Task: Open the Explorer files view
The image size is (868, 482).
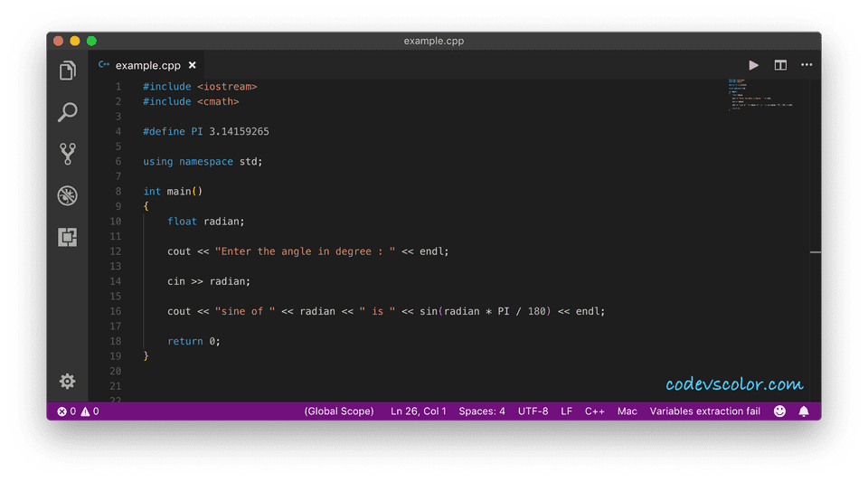Action: (x=68, y=71)
